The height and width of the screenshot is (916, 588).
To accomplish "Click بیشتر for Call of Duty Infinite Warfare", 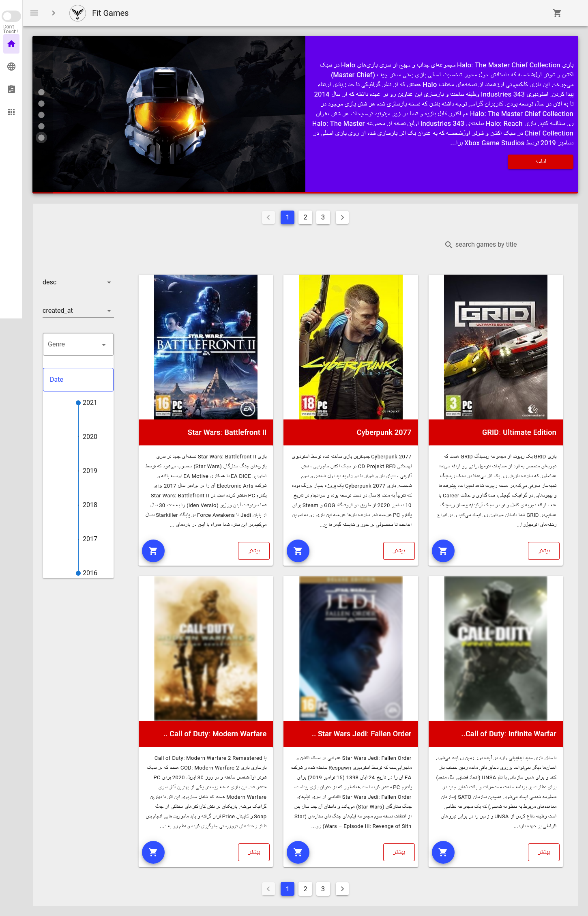I will point(544,852).
